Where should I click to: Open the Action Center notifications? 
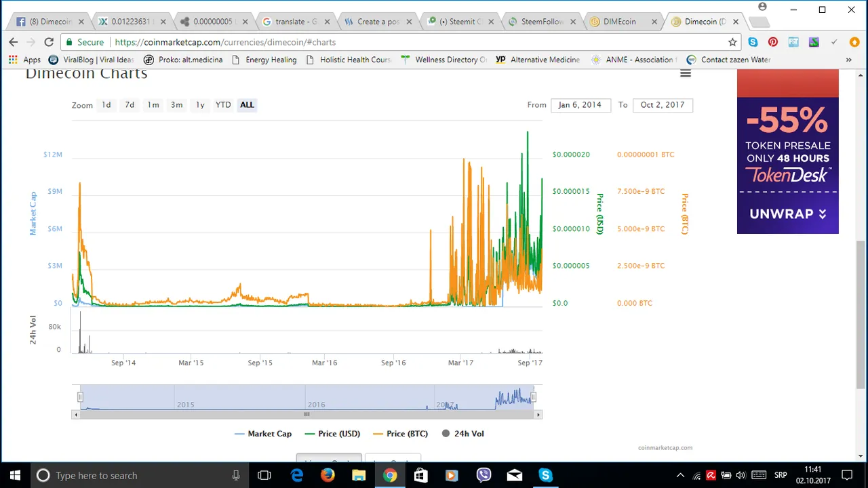point(847,475)
